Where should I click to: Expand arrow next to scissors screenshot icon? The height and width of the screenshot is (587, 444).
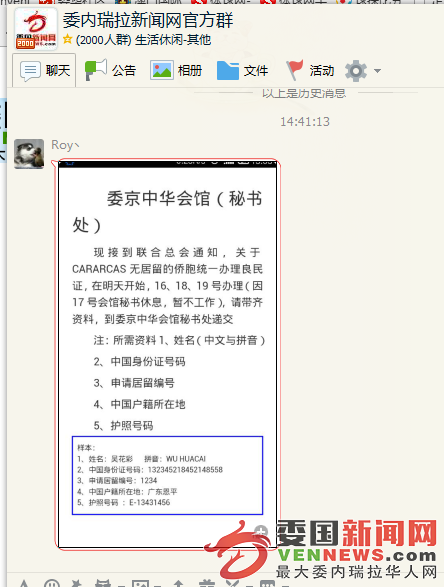tap(247, 585)
